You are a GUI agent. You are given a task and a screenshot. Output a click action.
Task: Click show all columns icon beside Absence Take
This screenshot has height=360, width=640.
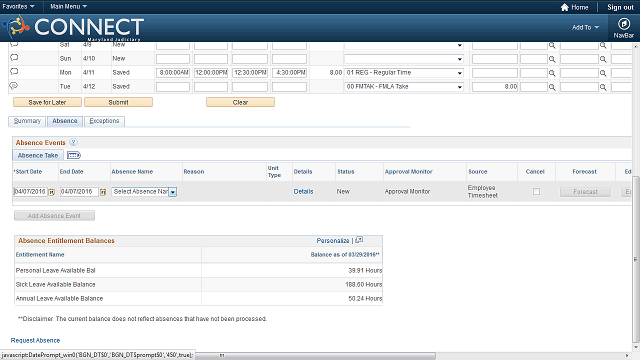pos(74,155)
